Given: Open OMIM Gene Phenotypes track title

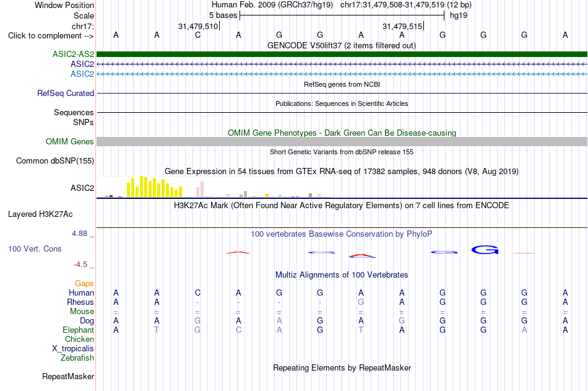Looking at the screenshot, I should 342,133.
